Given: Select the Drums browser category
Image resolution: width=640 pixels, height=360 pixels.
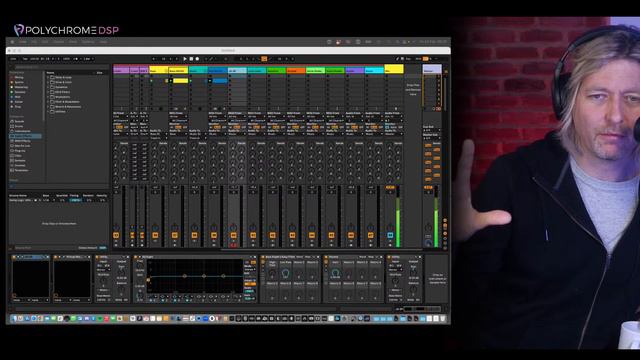Looking at the screenshot, I should (19, 126).
